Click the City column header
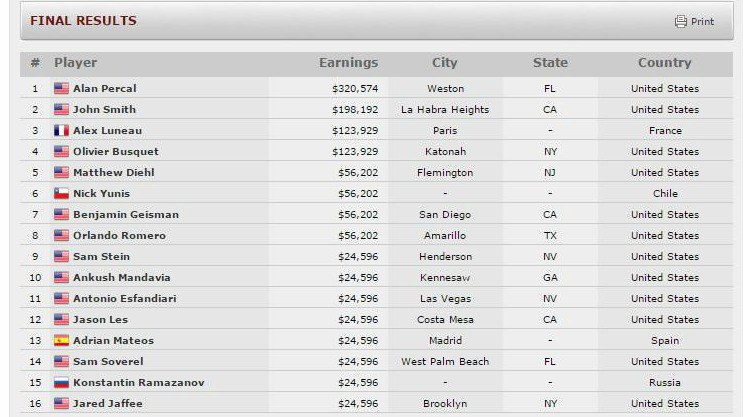Image resolution: width=743 pixels, height=417 pixels. point(445,63)
